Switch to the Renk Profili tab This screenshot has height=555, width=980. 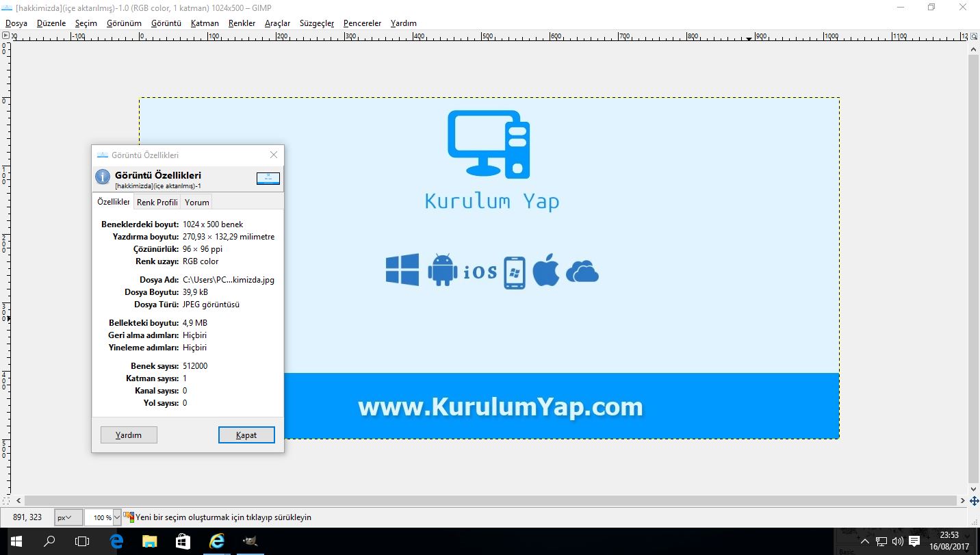pos(157,202)
